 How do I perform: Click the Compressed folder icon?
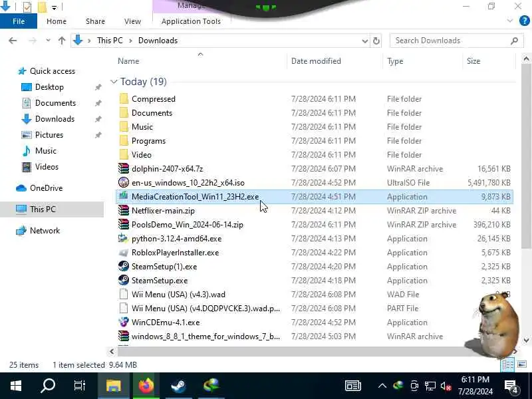pos(124,98)
